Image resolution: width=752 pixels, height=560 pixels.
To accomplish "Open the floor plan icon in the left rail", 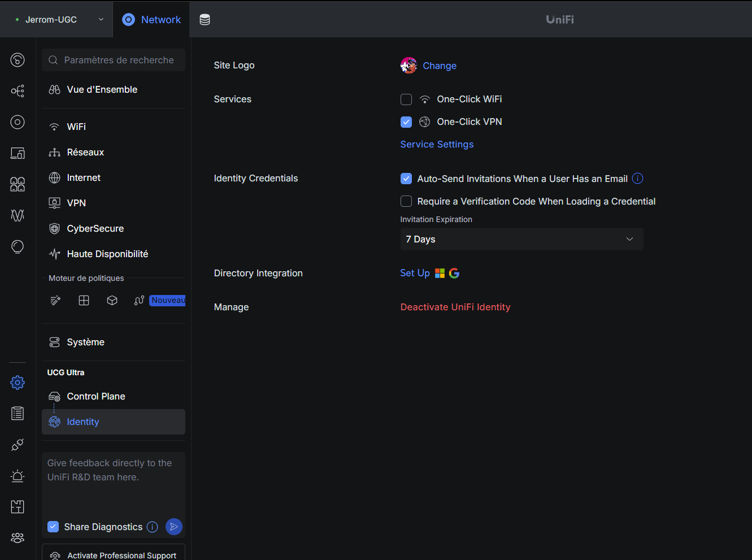I will point(18,507).
